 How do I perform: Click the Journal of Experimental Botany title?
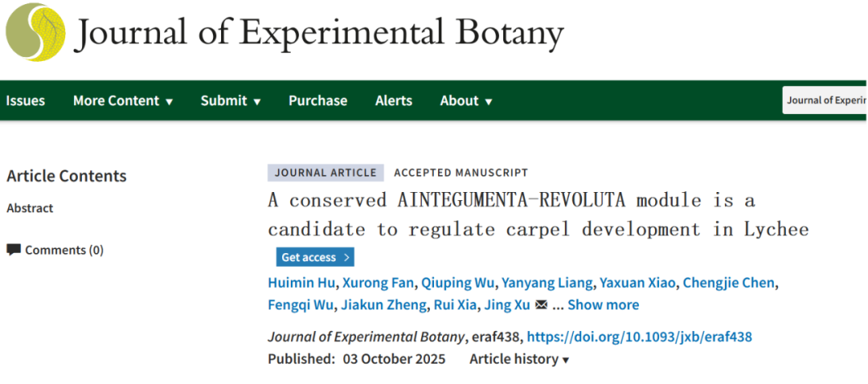(318, 34)
